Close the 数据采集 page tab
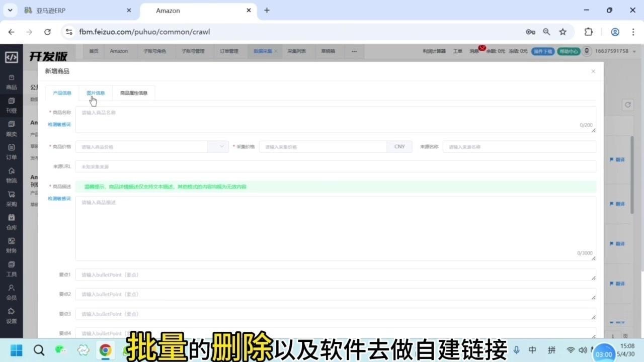 pos(276,51)
